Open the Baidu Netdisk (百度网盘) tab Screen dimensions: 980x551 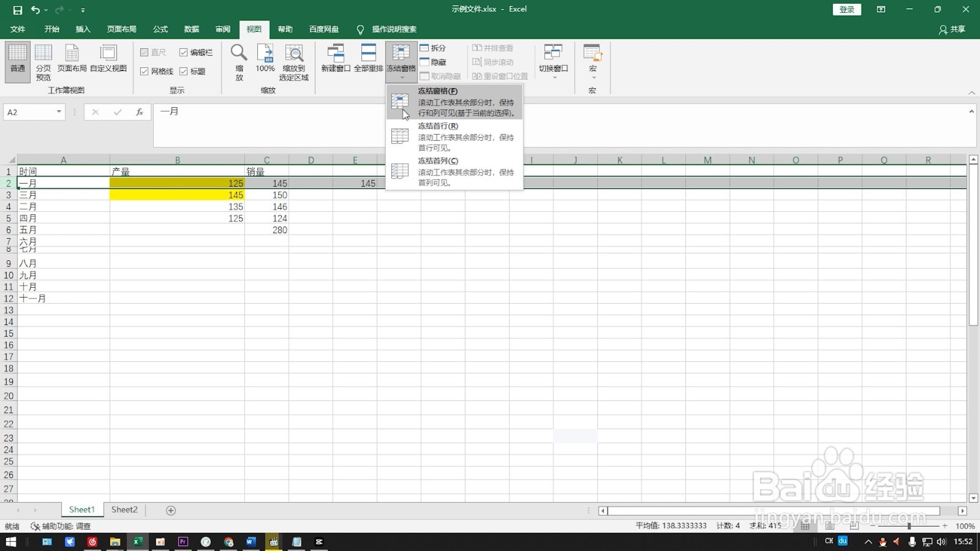(324, 29)
